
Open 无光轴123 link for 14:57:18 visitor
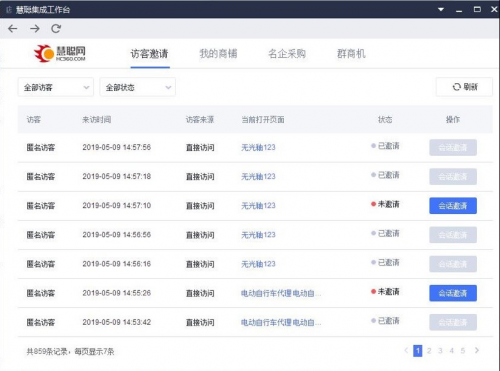(258, 176)
